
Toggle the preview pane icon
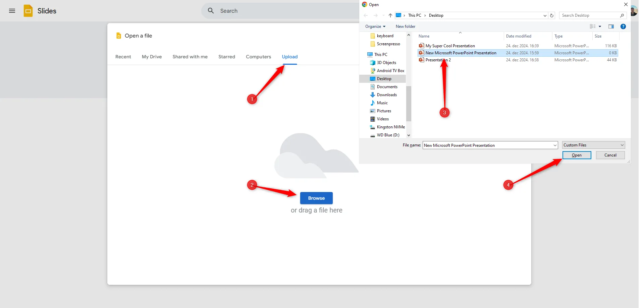(x=611, y=26)
